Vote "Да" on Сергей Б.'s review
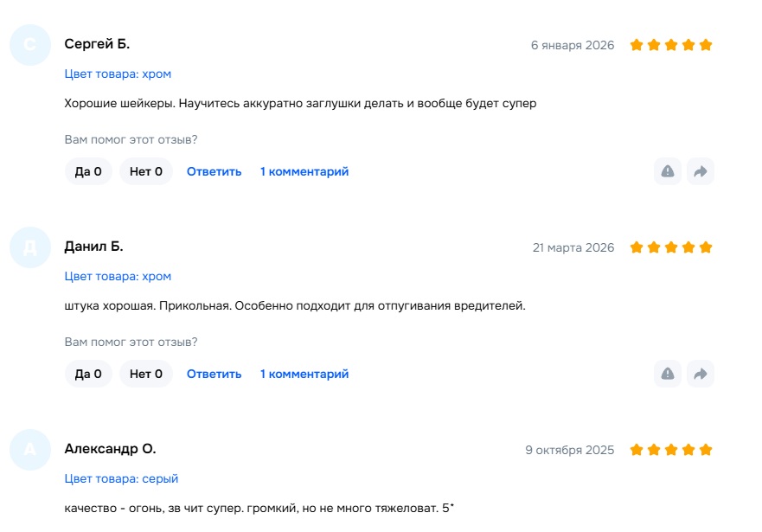Screen dimensions: 762x532 (x=88, y=171)
